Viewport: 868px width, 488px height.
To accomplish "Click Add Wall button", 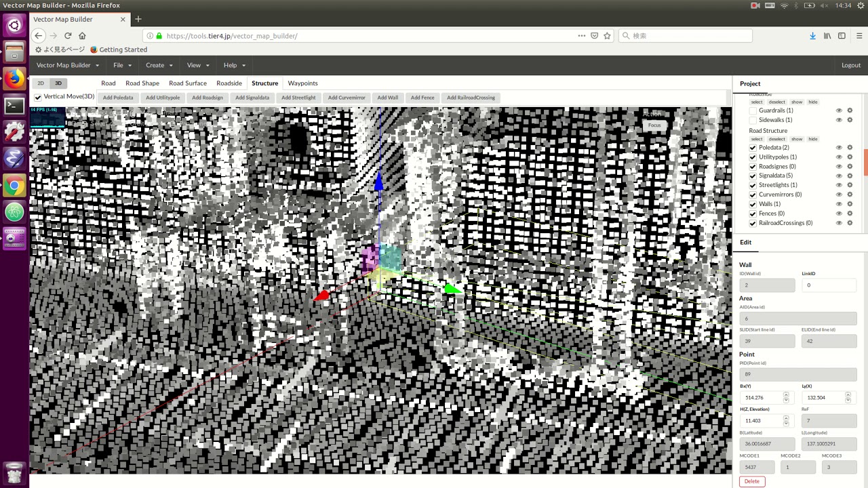I will click(x=388, y=98).
